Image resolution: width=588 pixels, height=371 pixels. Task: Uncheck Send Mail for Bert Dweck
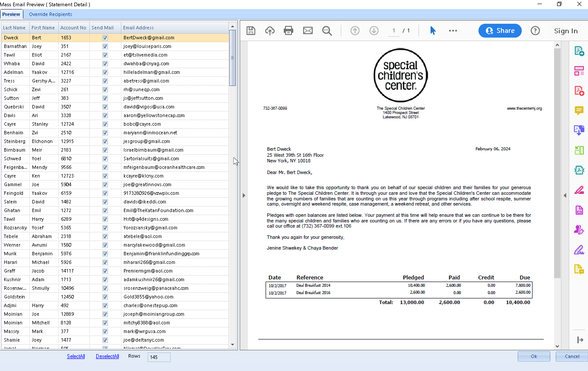pos(105,38)
